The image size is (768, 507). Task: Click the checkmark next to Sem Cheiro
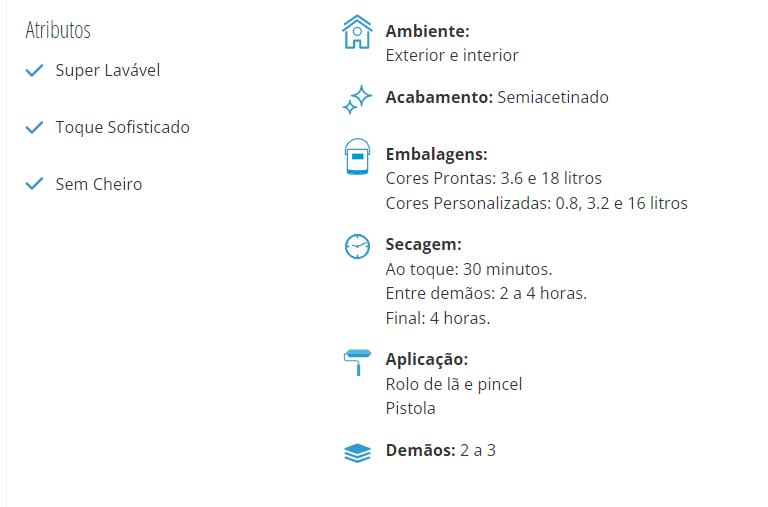pyautogui.click(x=34, y=184)
